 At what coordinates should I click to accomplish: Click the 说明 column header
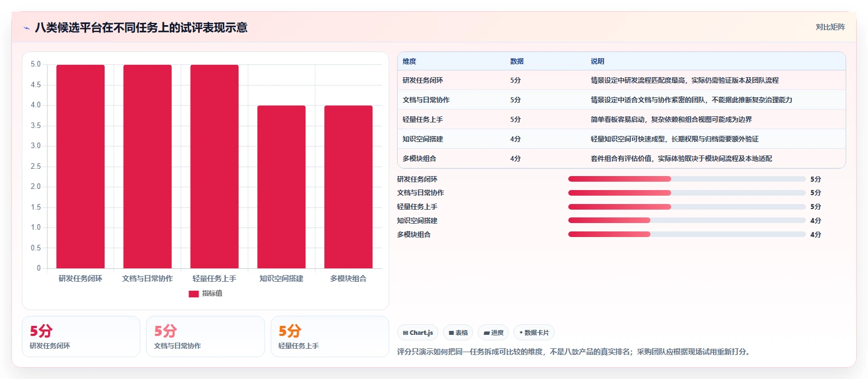tap(597, 61)
